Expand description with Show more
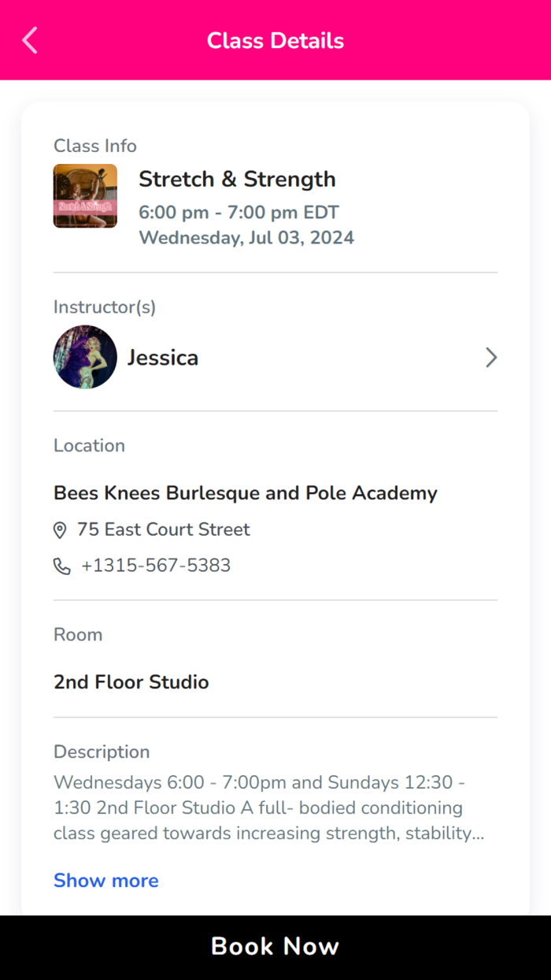The image size is (551, 980). coord(106,881)
